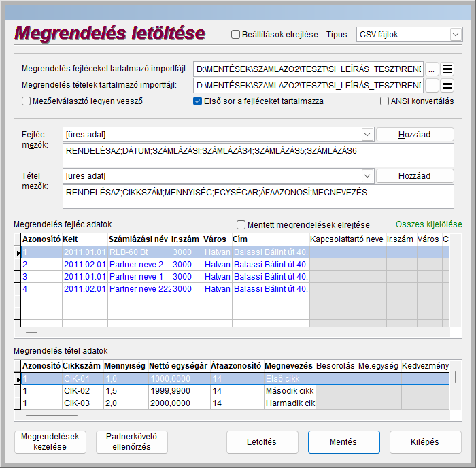Click item grid vertical scrollbar thumb
Viewport: 476px width, 468px height.
[x=456, y=378]
